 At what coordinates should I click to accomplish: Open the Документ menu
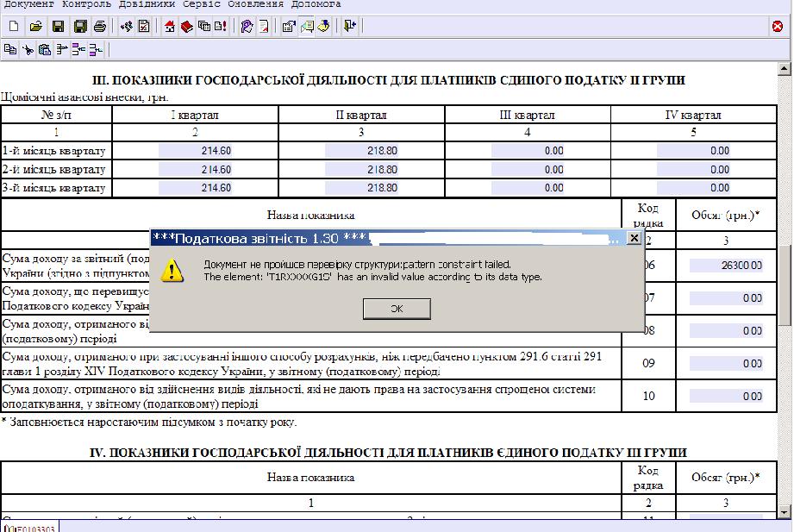[29, 4]
